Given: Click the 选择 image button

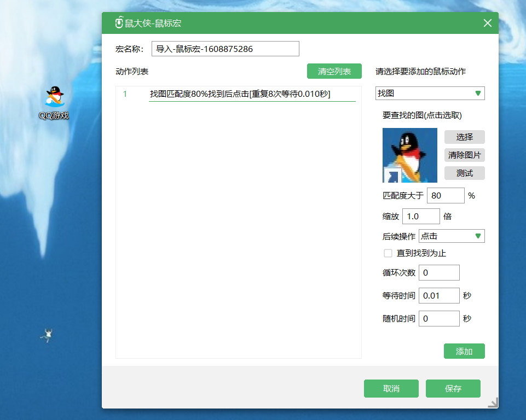Looking at the screenshot, I should 464,137.
